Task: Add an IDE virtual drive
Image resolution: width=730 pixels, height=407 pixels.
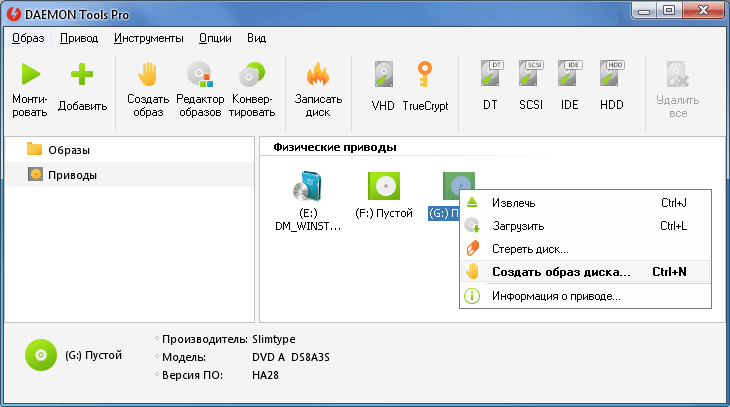Action: click(570, 76)
